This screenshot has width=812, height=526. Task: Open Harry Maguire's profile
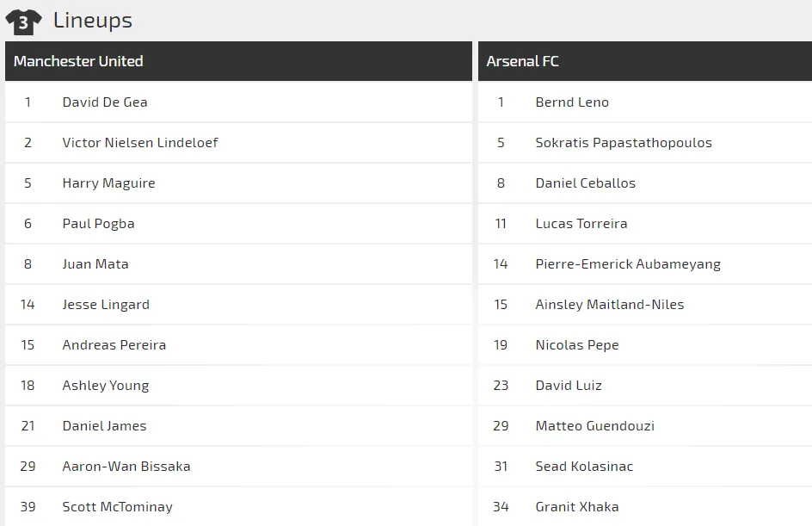tap(108, 183)
